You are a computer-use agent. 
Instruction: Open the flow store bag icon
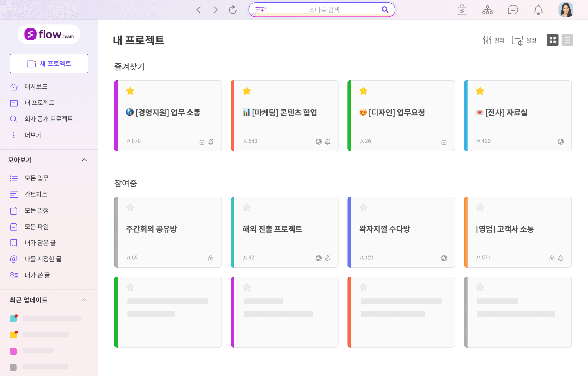click(462, 10)
